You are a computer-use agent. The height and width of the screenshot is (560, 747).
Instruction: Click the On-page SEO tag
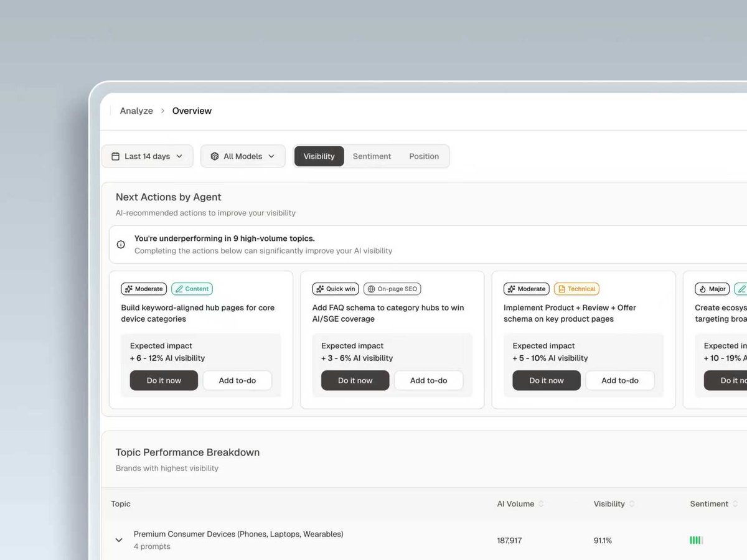coord(392,289)
